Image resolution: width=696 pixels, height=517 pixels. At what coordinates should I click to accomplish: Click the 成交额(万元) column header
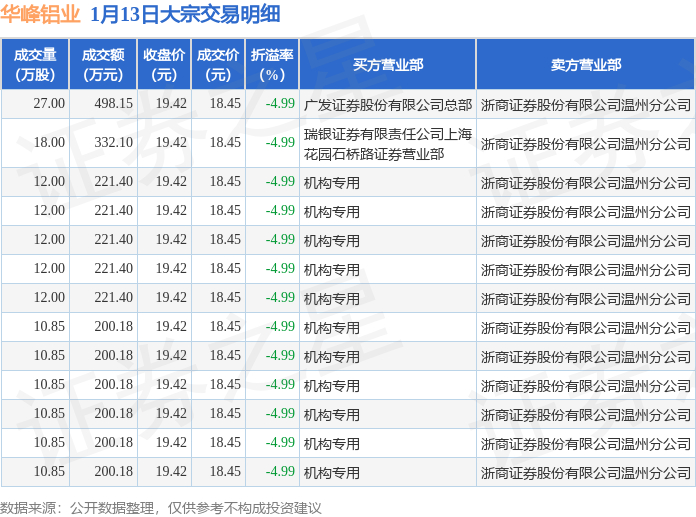coord(103,64)
